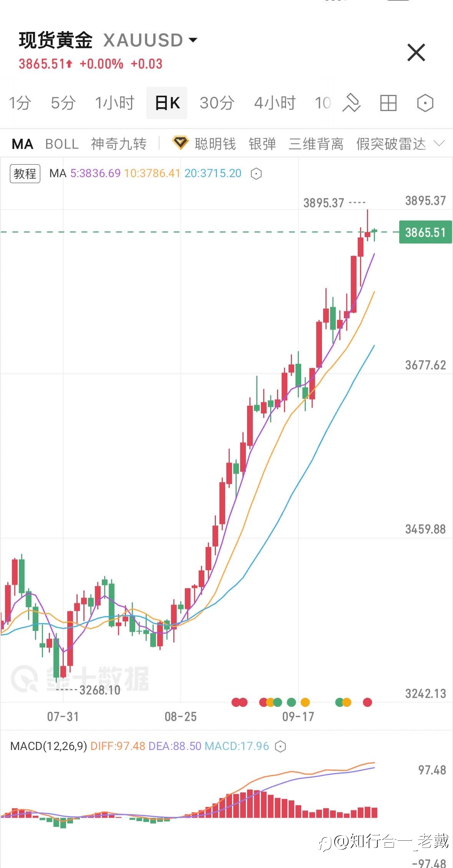Toggle the MA indicator
Viewport: 453px width, 868px height.
(23, 144)
